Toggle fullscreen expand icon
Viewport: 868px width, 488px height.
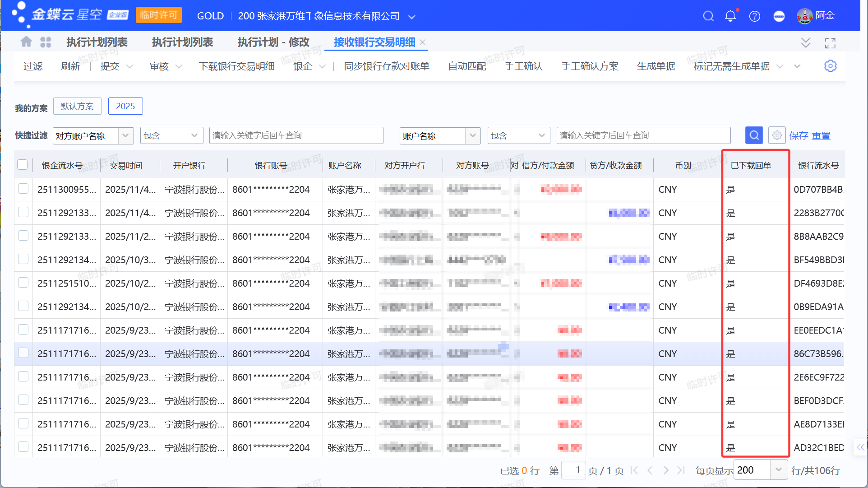[830, 43]
